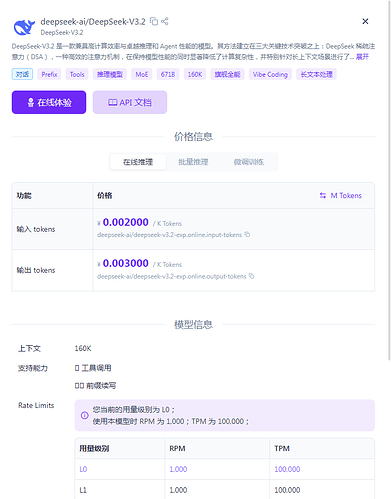Switch to the 微调训练 pricing tab
Screen dimensions: 391x499
point(249,162)
